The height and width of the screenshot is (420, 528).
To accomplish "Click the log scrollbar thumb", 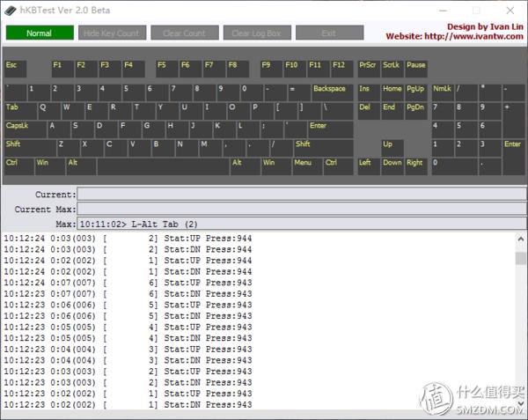I will (x=521, y=258).
